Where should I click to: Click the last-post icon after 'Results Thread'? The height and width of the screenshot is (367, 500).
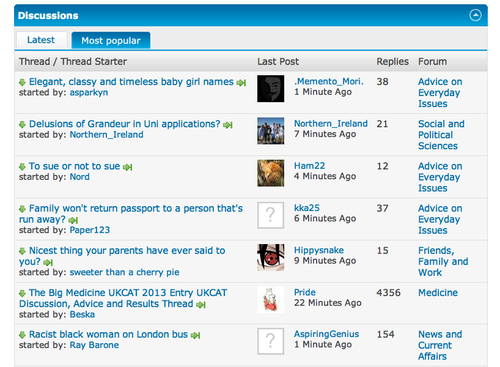[x=201, y=305]
